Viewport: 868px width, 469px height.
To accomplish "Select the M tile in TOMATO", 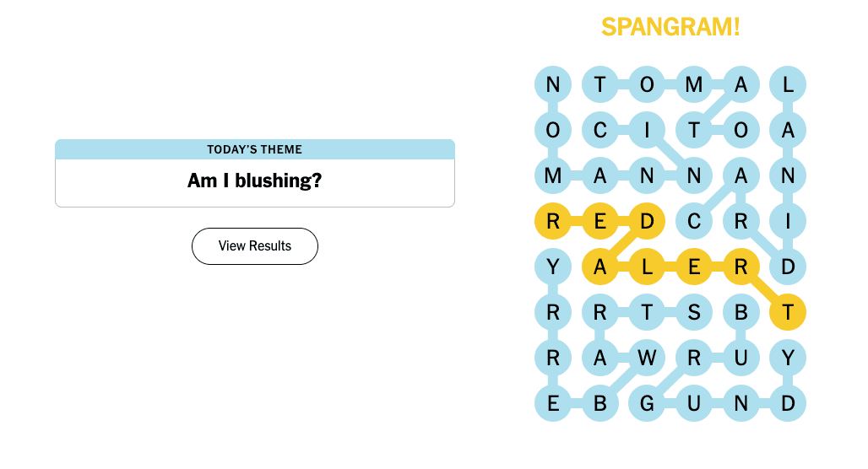I will [694, 84].
